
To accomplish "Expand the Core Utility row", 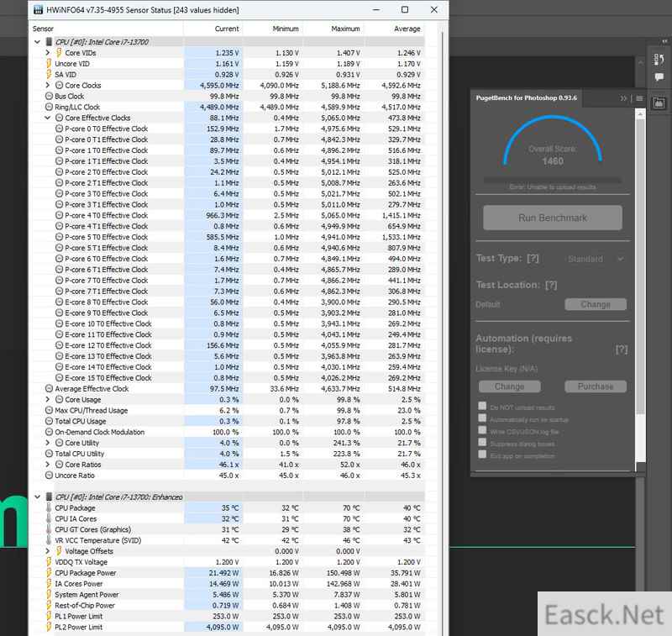I will tap(48, 442).
